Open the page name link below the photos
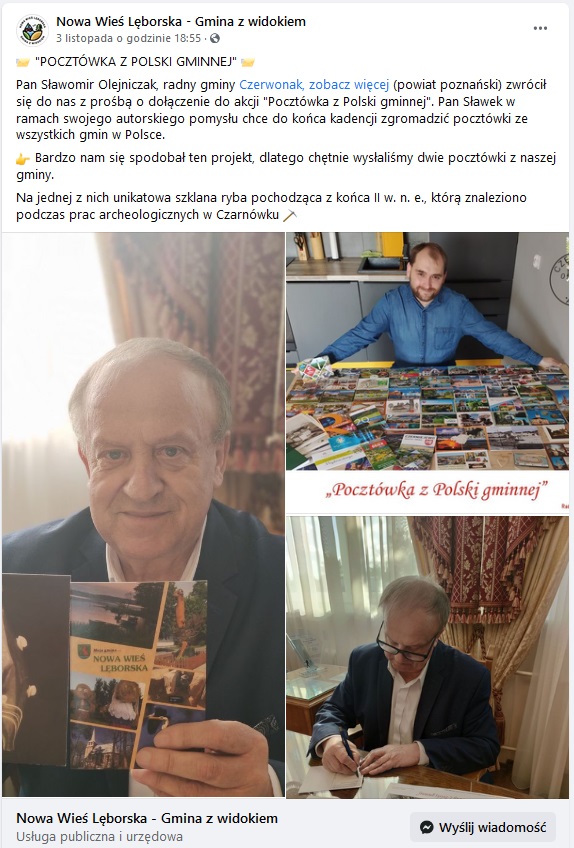This screenshot has width=574, height=848. pyautogui.click(x=147, y=818)
